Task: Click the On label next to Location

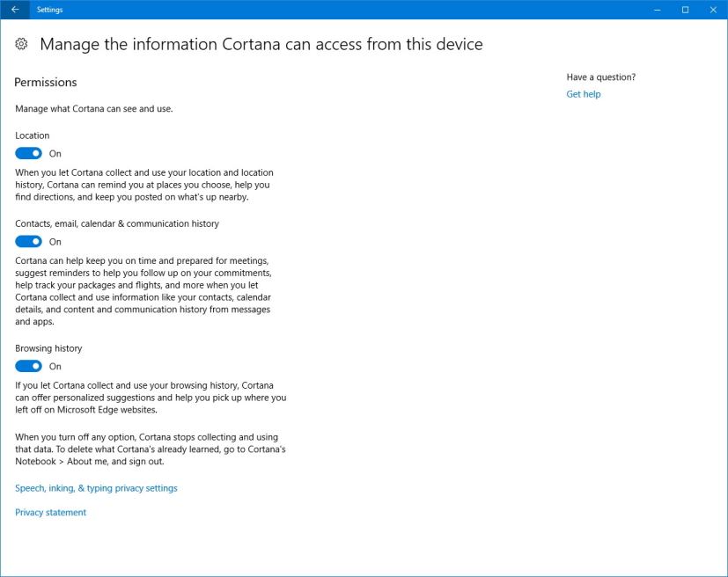Action: coord(55,153)
